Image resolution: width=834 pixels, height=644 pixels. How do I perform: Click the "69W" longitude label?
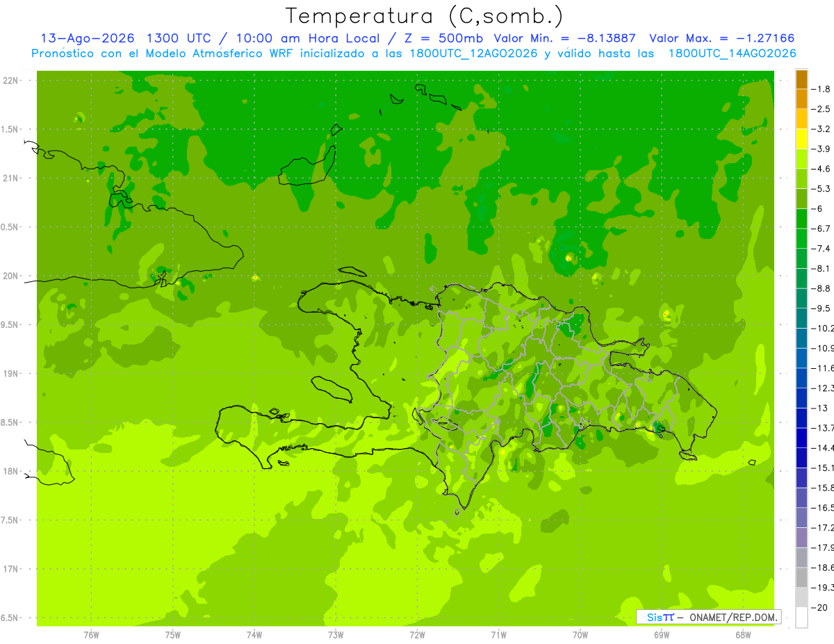662,634
